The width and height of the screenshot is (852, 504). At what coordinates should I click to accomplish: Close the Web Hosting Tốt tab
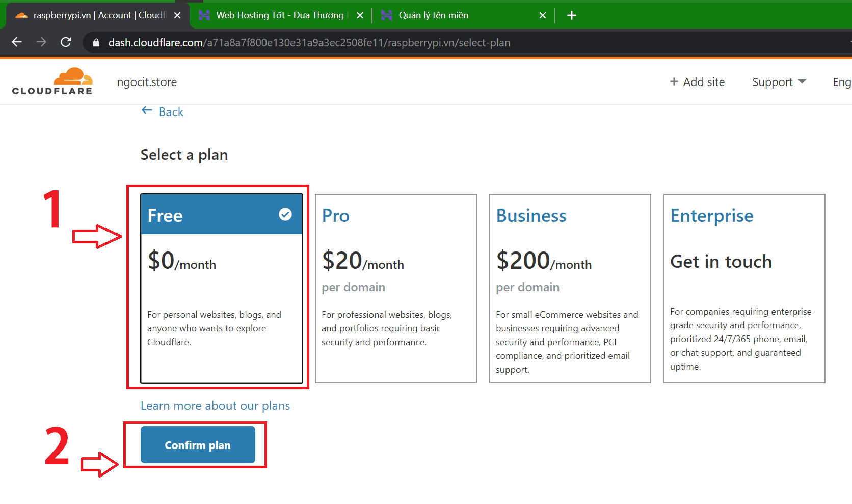pyautogui.click(x=360, y=15)
